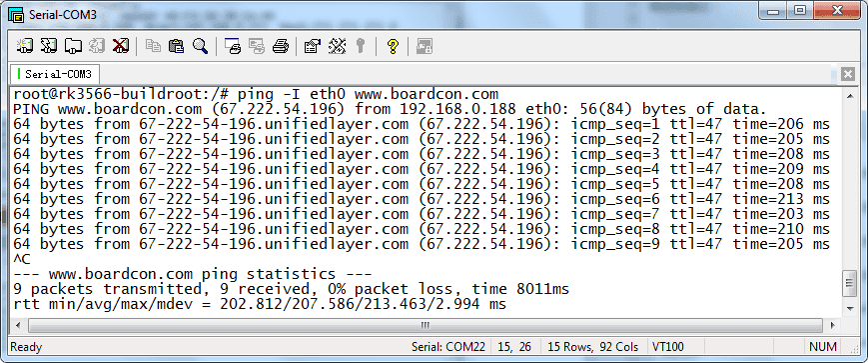This screenshot has height=363, width=868.
Task: Click the icmp_seq=6 reply line
Action: 422,198
